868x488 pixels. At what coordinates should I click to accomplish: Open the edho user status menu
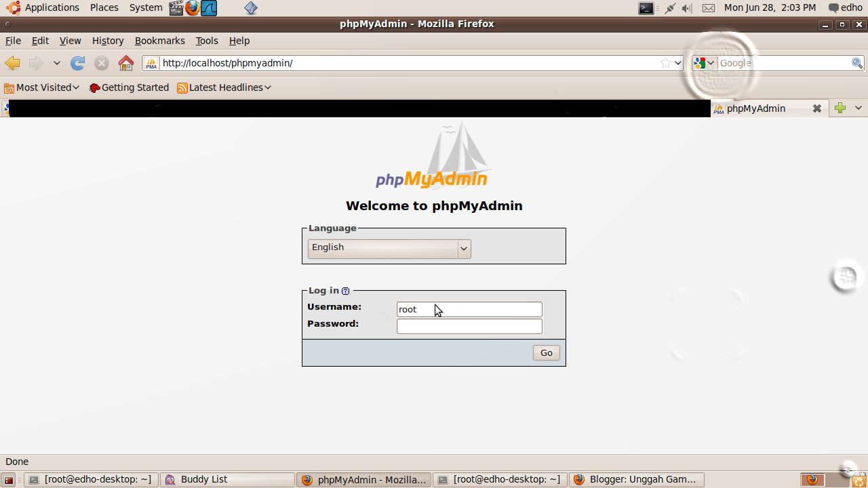[x=846, y=7]
